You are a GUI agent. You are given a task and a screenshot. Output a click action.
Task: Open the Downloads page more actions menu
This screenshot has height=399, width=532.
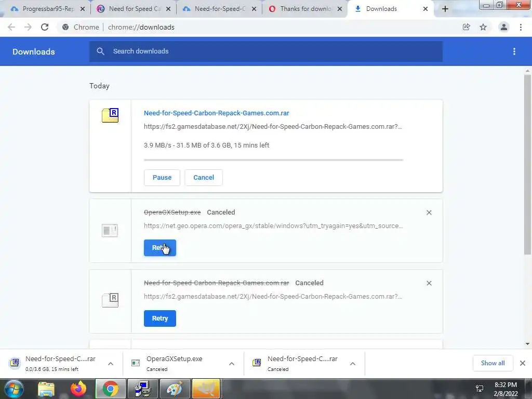click(514, 51)
